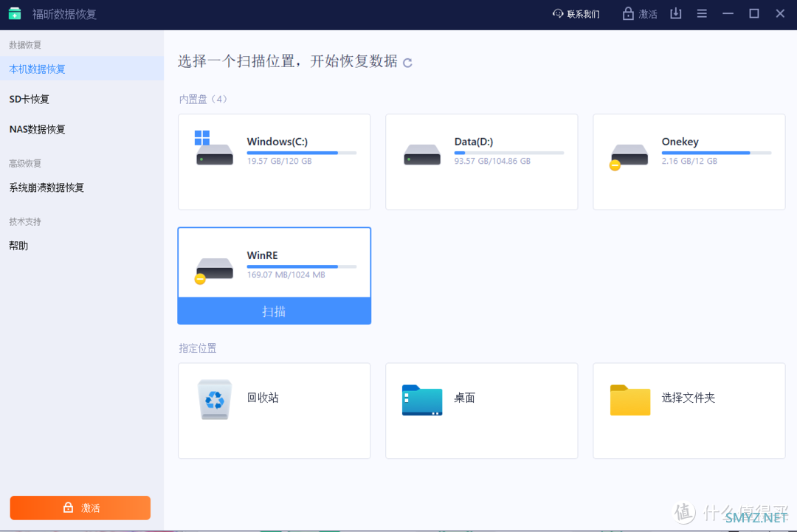Screen dimensions: 797x532
Task: Open the hamburger menu in title bar
Action: [702, 14]
